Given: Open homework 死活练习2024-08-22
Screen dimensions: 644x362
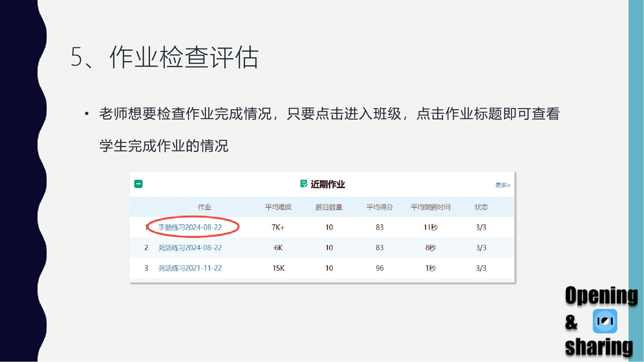Looking at the screenshot, I should [190, 248].
